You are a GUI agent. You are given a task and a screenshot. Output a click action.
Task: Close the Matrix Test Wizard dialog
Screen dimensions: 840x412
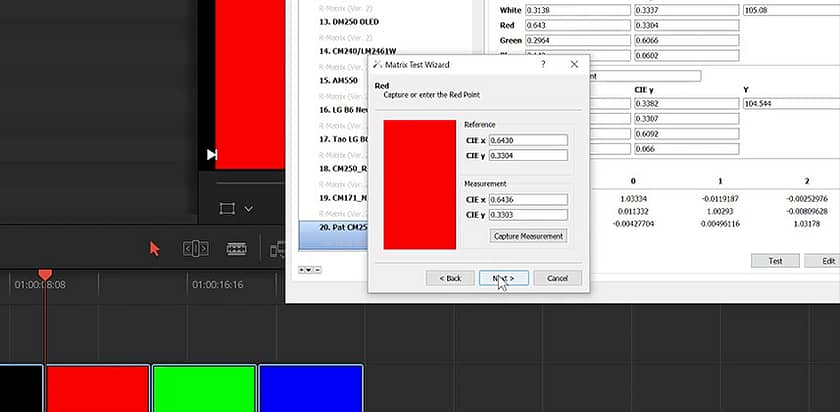pyautogui.click(x=574, y=64)
